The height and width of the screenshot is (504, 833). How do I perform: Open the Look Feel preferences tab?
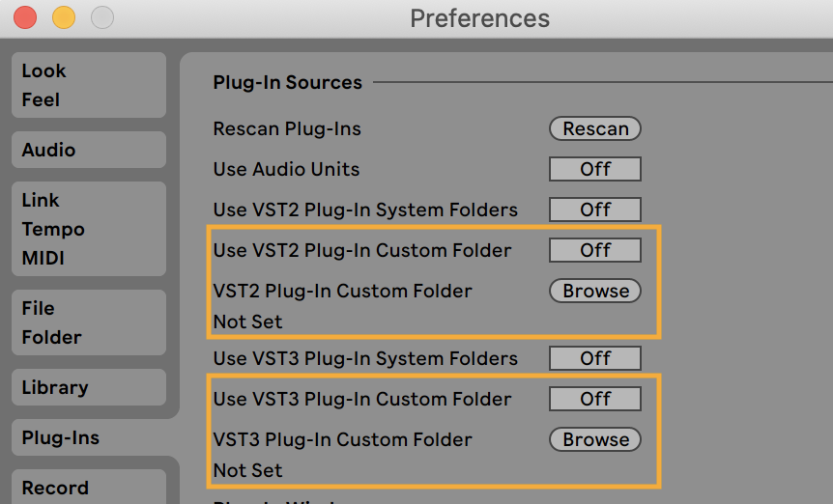tap(87, 85)
